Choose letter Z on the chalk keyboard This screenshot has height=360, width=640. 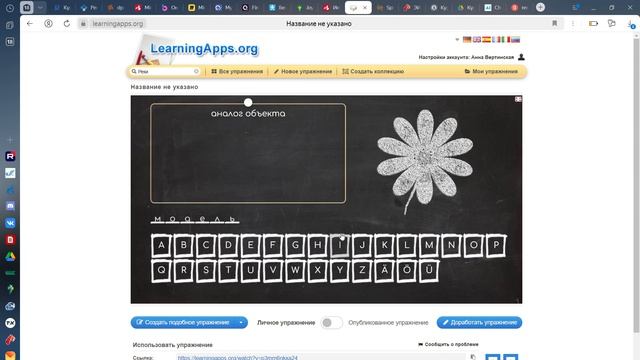[x=362, y=271]
